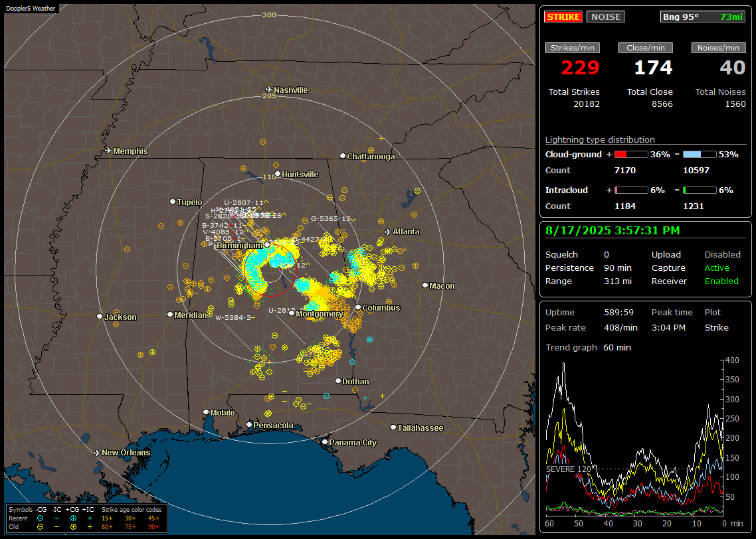
Task: Click the Trend graph 60 min label
Action: pyautogui.click(x=588, y=347)
